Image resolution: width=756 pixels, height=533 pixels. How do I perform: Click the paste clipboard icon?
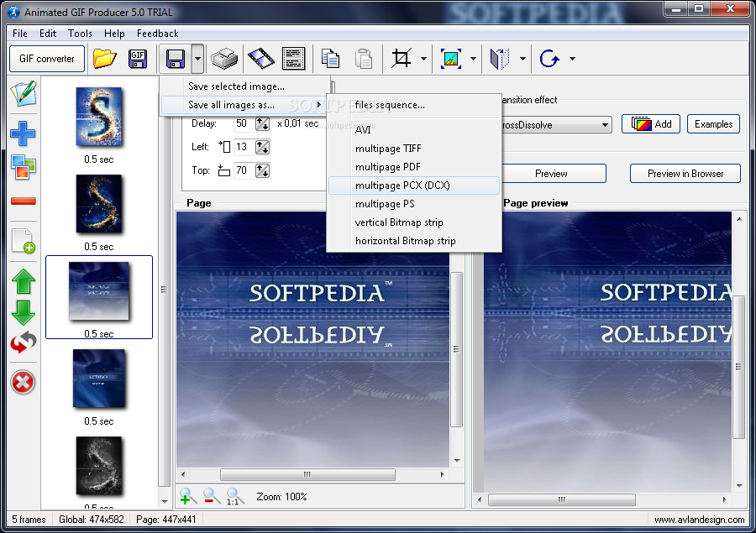[364, 59]
